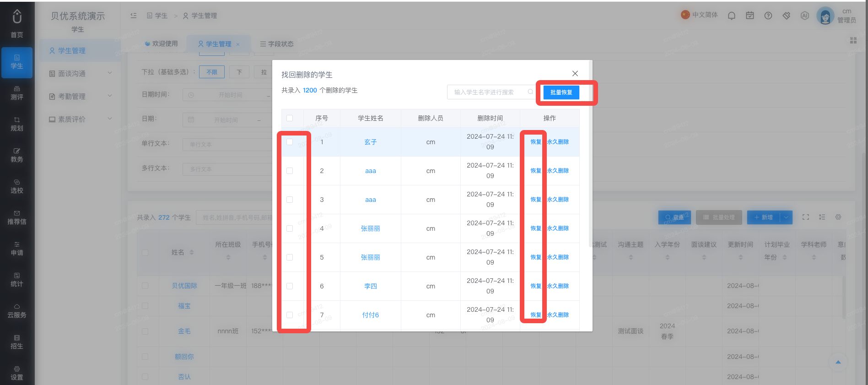This screenshot has width=868, height=385.
Task: Click the sidebar collapse icon near breadcrumb
Action: pos(134,16)
